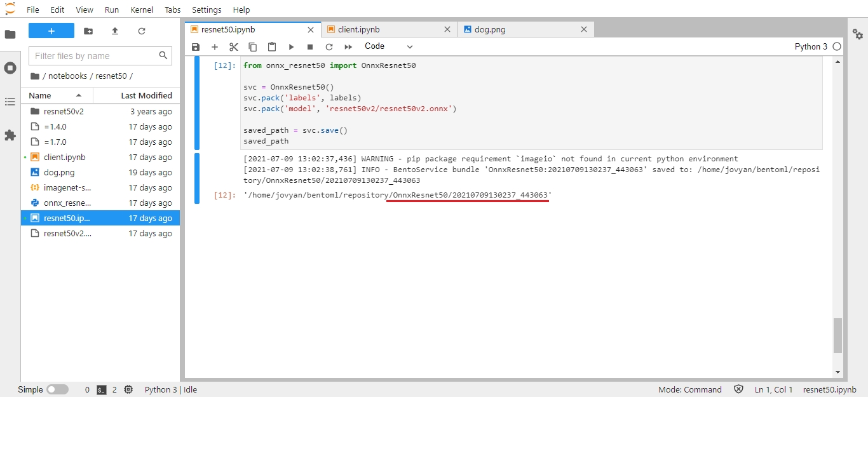This screenshot has height=470, width=868.
Task: Open the extension manager puzzle icon
Action: coord(10,135)
